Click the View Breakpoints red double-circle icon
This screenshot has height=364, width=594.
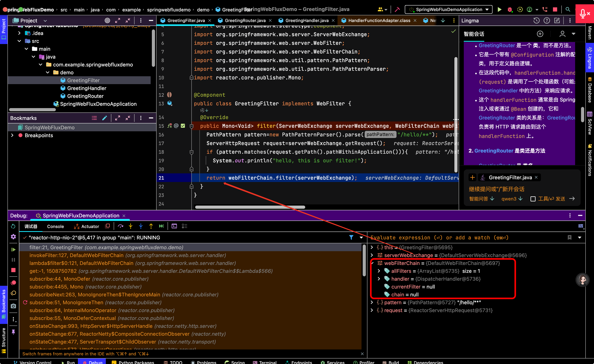pos(13,283)
